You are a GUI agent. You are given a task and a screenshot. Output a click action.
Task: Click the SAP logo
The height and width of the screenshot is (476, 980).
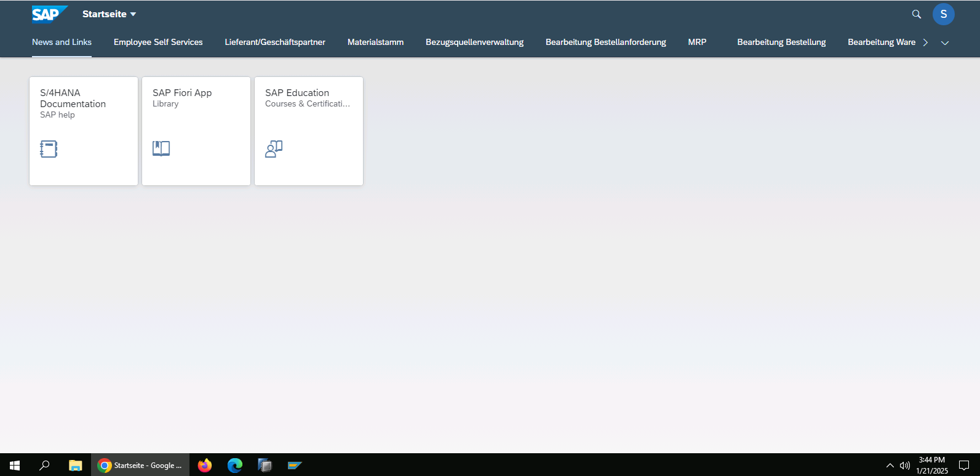pos(48,14)
